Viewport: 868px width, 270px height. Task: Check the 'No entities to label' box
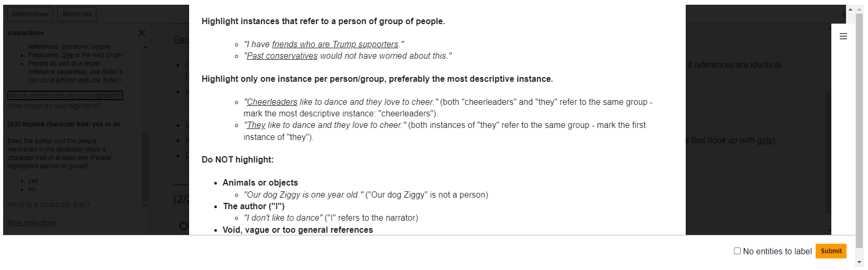pos(737,251)
